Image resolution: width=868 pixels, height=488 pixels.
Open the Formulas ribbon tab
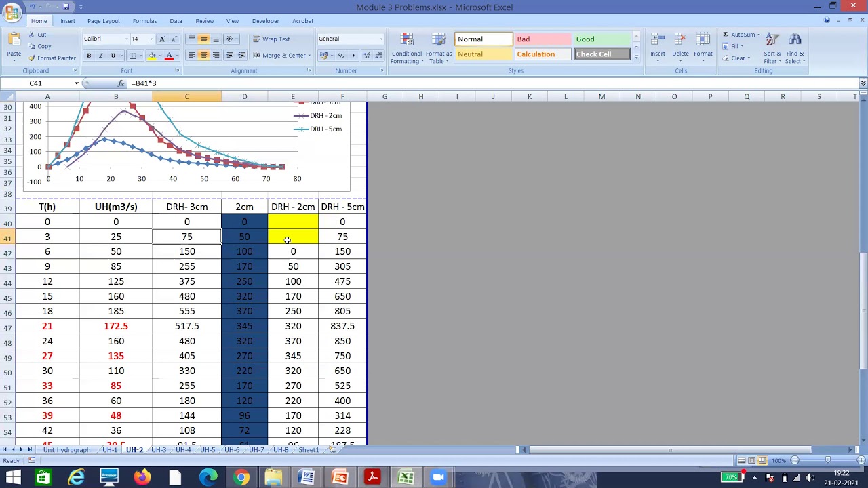point(144,21)
